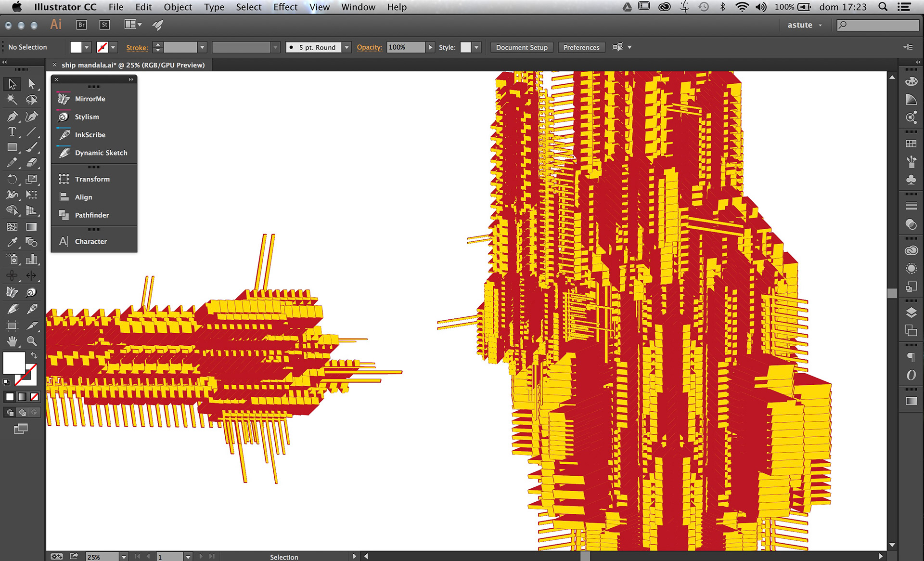Open the Stroke panel lines icon
Screen dimensions: 924x561
(911, 206)
